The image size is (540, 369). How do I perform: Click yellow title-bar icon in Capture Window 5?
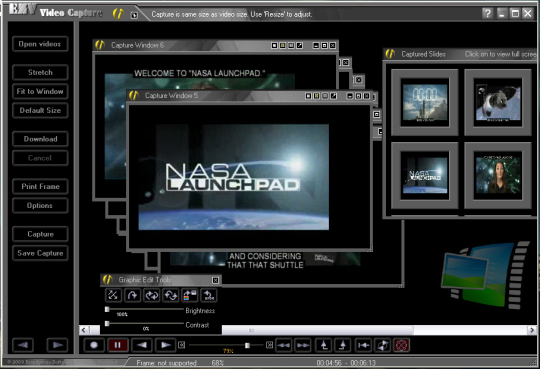pos(316,96)
